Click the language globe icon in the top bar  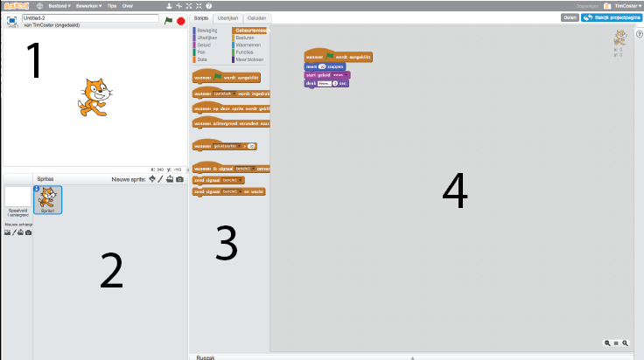[x=39, y=5]
